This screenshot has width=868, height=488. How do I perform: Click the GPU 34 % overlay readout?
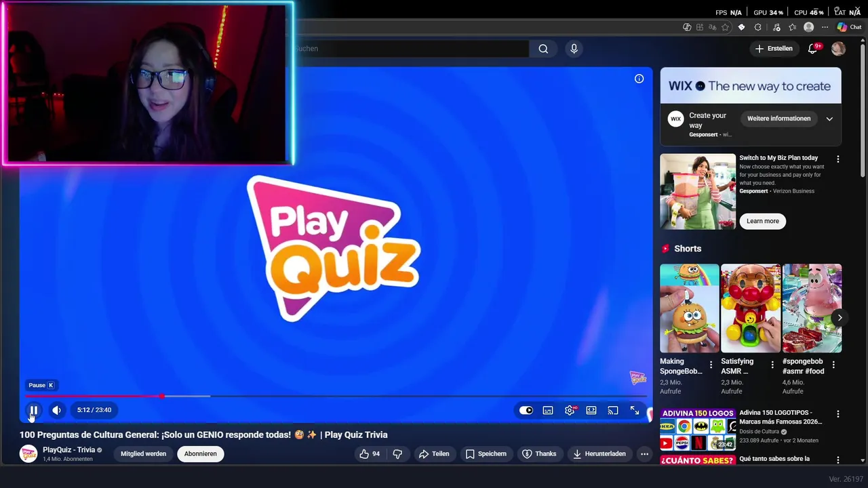pos(768,12)
